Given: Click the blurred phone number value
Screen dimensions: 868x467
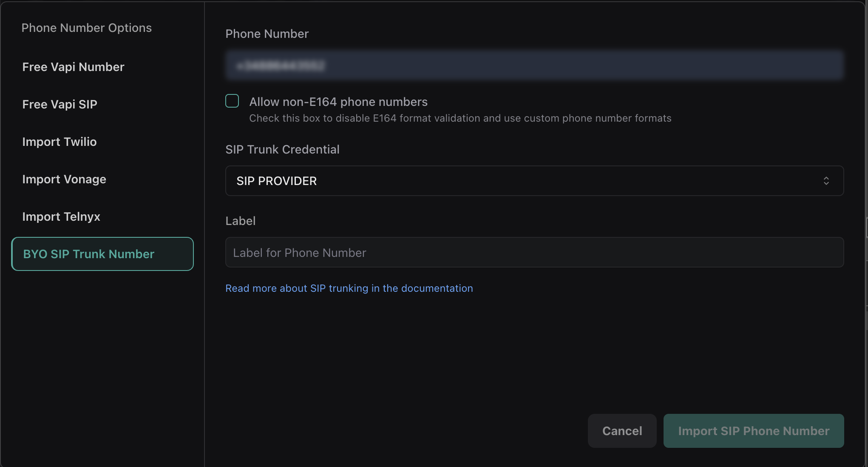Looking at the screenshot, I should 281,65.
